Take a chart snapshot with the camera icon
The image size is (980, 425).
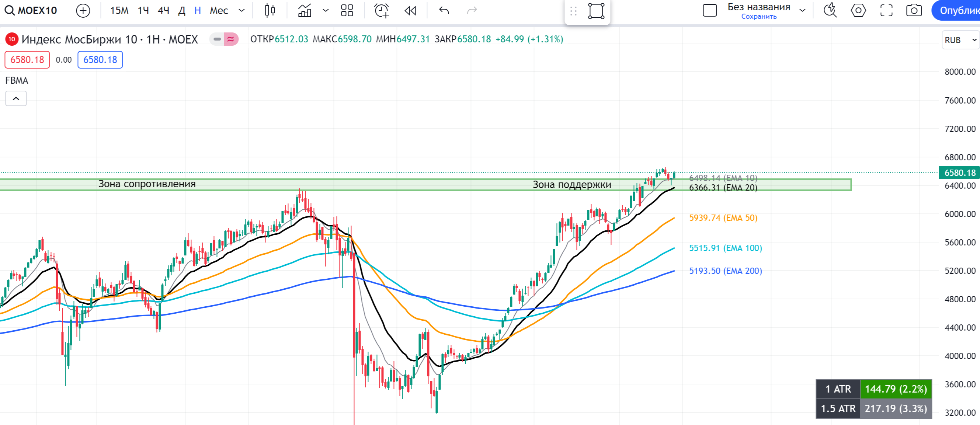[x=914, y=10]
